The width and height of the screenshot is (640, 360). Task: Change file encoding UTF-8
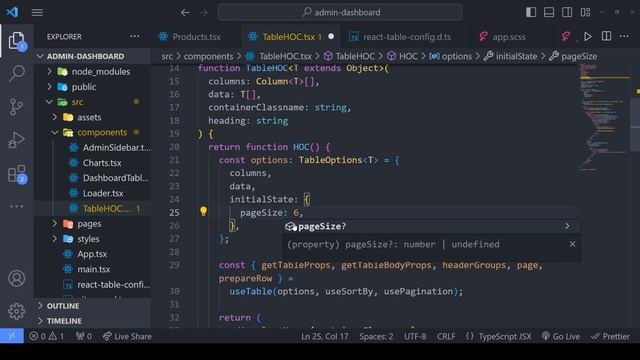click(x=415, y=336)
